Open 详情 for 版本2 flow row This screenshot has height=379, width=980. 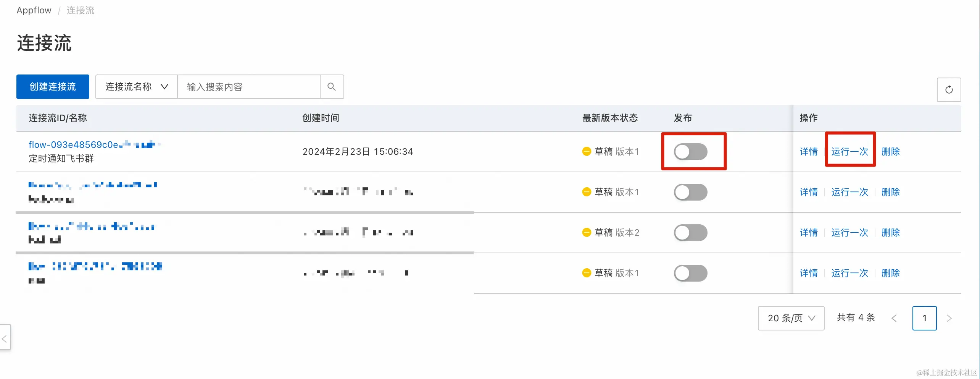pos(809,233)
